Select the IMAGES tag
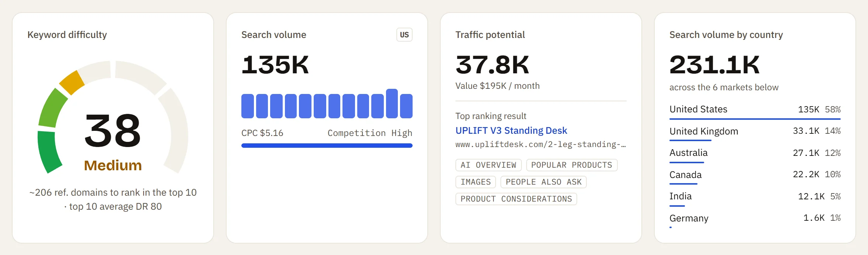 point(476,182)
